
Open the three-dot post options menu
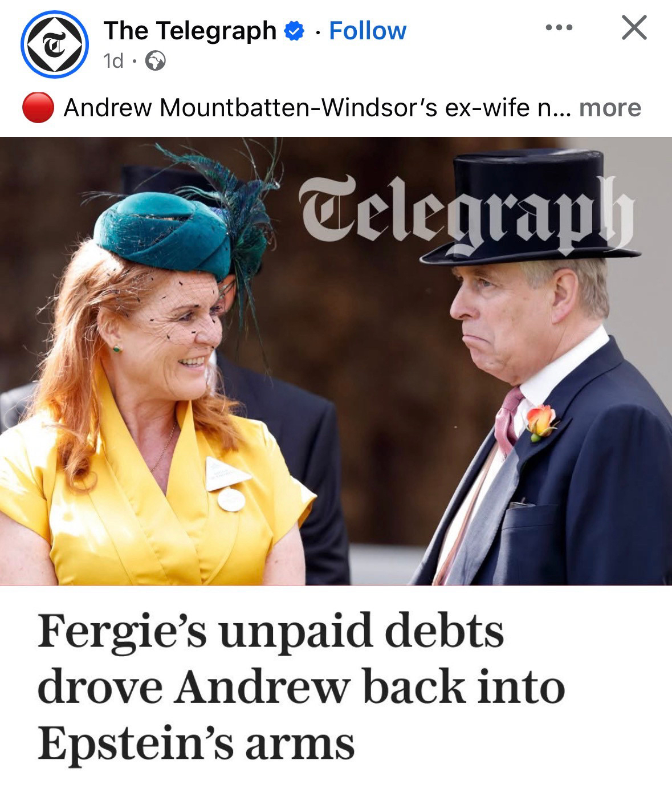coord(559,27)
